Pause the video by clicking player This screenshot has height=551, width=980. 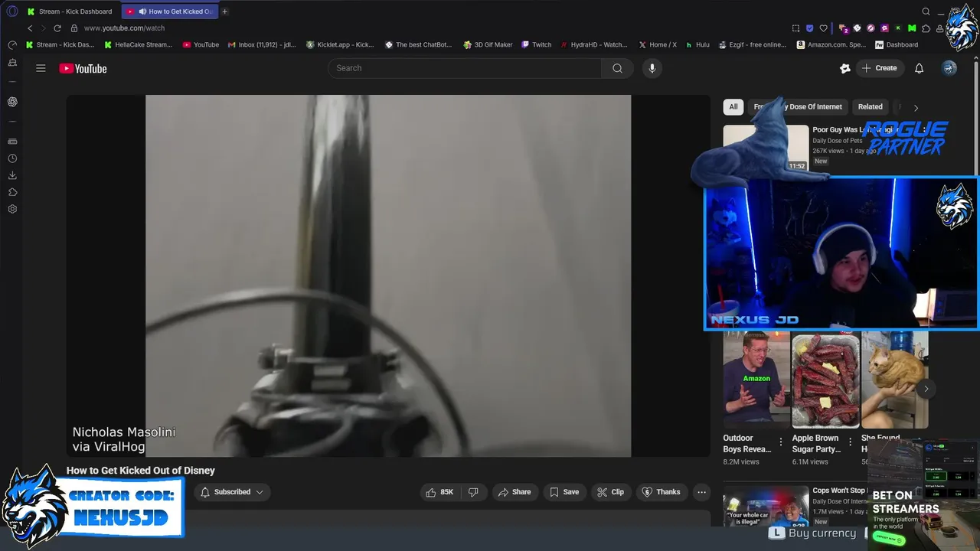(388, 275)
